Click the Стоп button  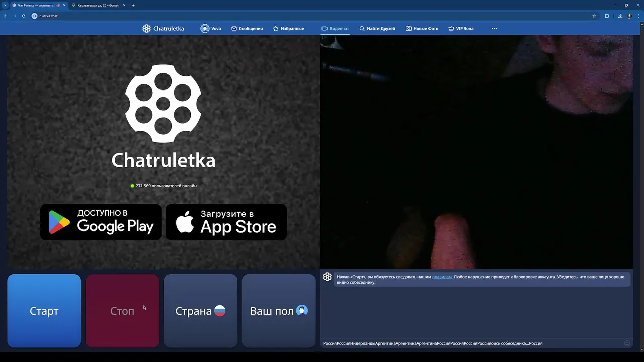122,311
